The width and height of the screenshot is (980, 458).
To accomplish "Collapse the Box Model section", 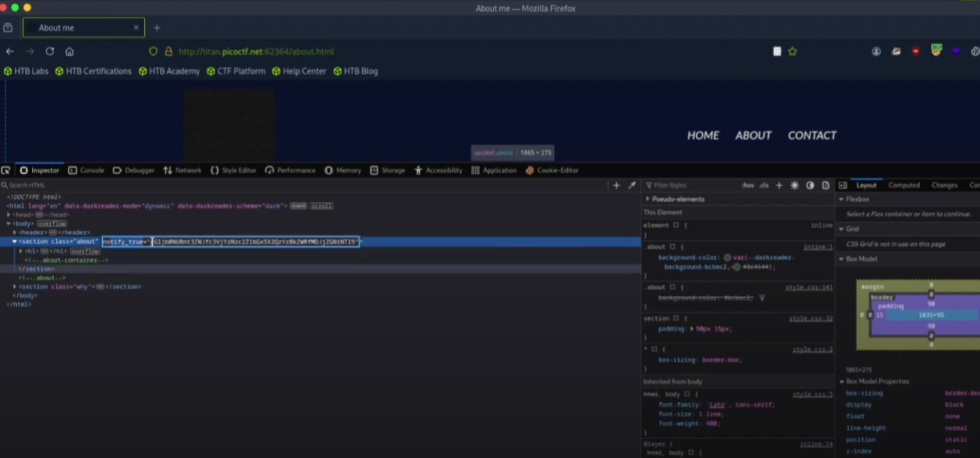I will pyautogui.click(x=842, y=258).
